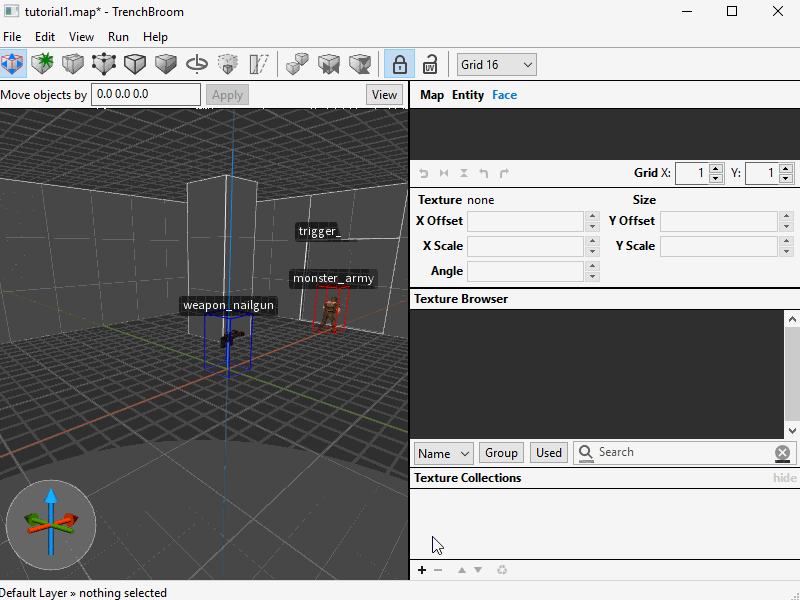Viewport: 800px width, 600px height.
Task: Click the Apply button for move objects
Action: (x=227, y=95)
